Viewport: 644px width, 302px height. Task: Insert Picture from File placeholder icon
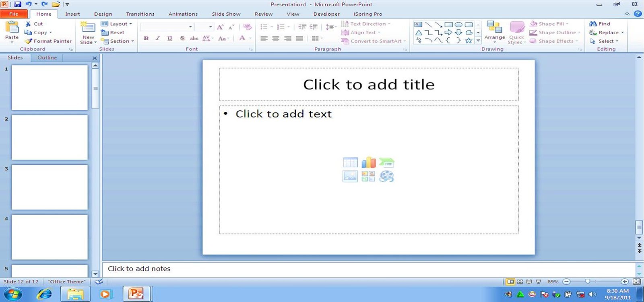pos(350,176)
